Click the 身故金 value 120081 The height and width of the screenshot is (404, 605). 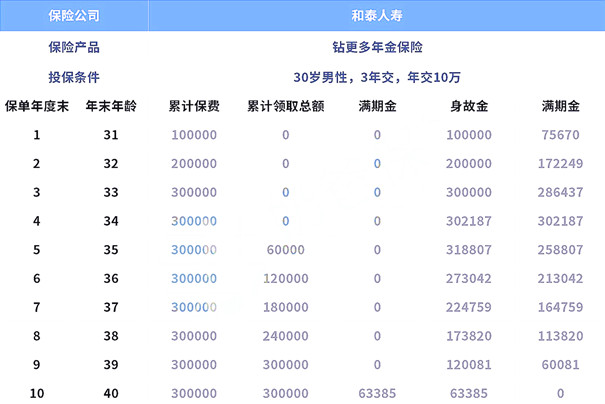[469, 365]
